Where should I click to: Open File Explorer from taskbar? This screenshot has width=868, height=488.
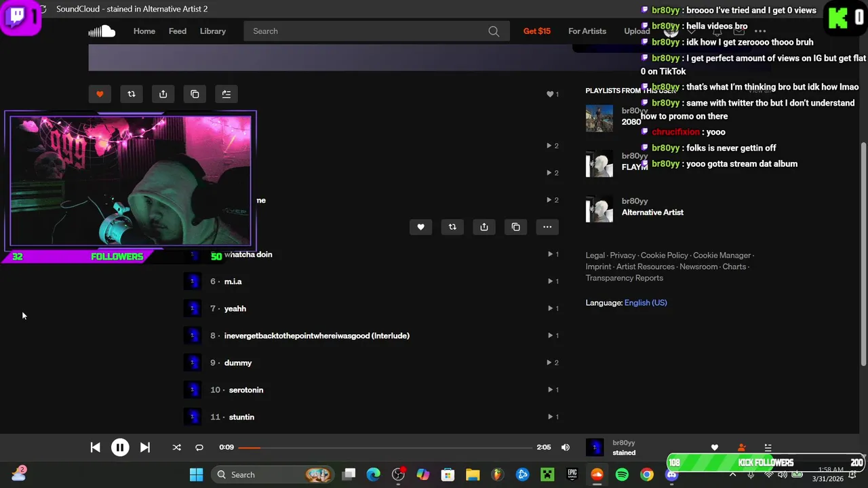tap(473, 474)
